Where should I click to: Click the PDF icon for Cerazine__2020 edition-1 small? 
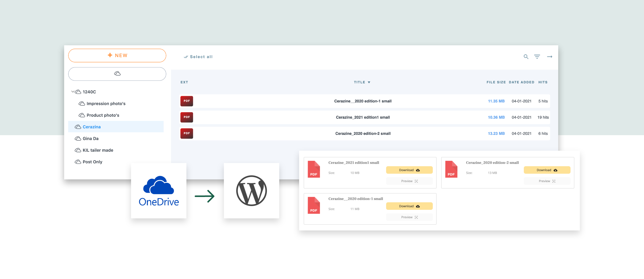click(x=186, y=101)
